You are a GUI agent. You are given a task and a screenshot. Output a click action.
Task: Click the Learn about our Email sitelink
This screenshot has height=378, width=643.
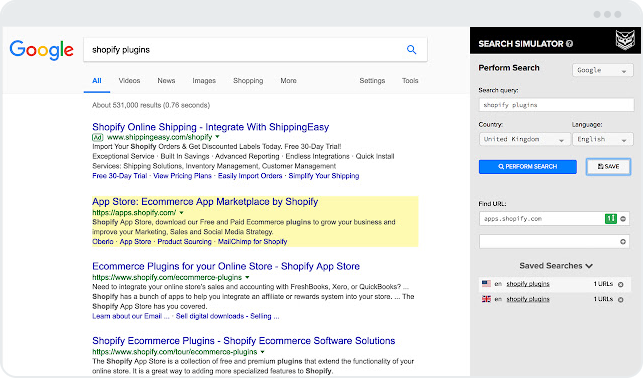click(131, 317)
